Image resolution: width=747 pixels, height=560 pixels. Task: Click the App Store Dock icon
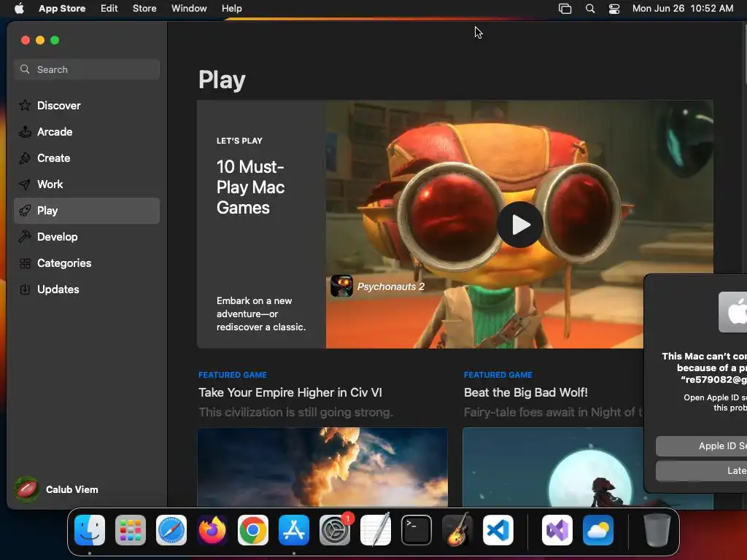[294, 530]
